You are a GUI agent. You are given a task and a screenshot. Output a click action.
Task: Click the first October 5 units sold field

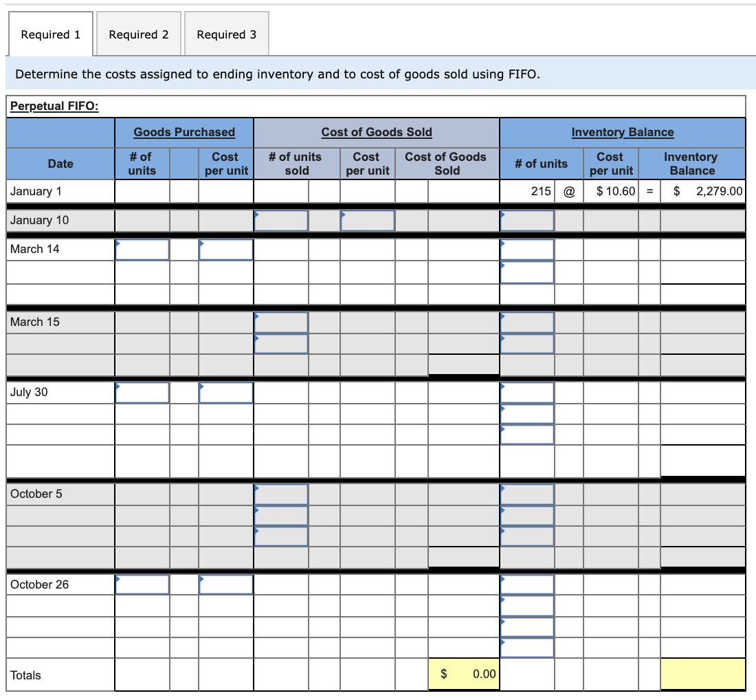click(280, 494)
